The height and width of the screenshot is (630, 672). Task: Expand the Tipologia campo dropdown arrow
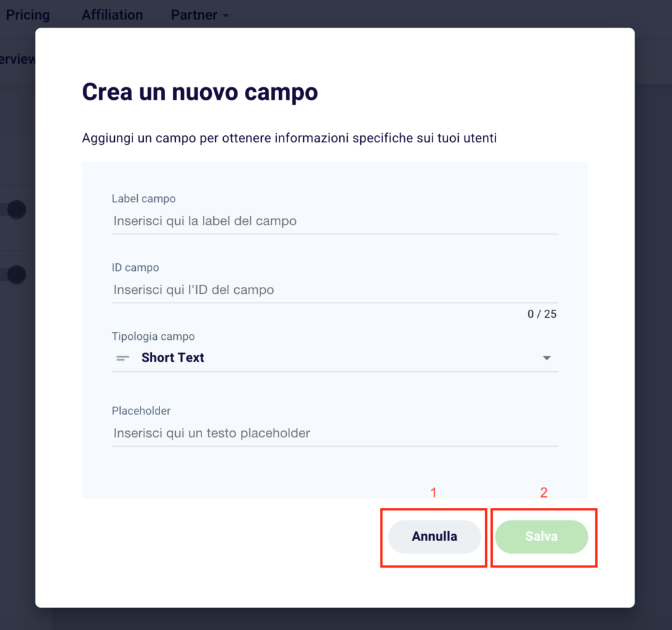point(547,358)
